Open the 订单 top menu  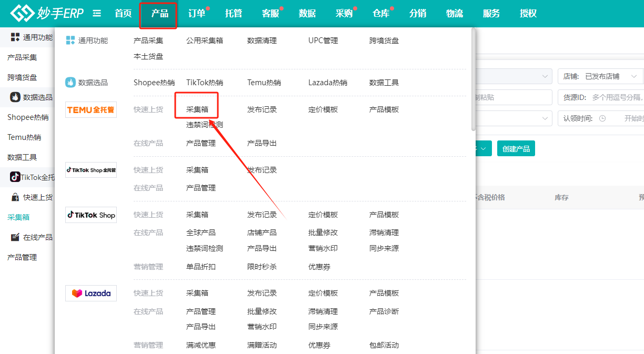click(197, 14)
